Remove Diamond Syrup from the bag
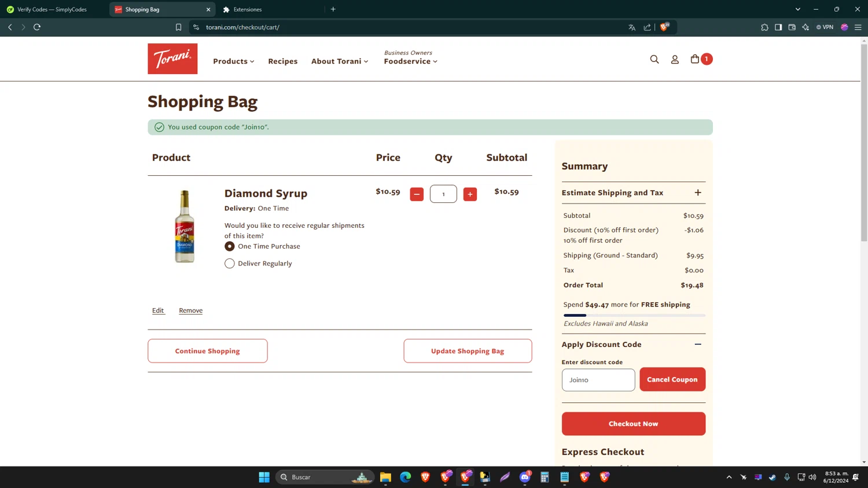The width and height of the screenshot is (868, 488). click(x=191, y=310)
